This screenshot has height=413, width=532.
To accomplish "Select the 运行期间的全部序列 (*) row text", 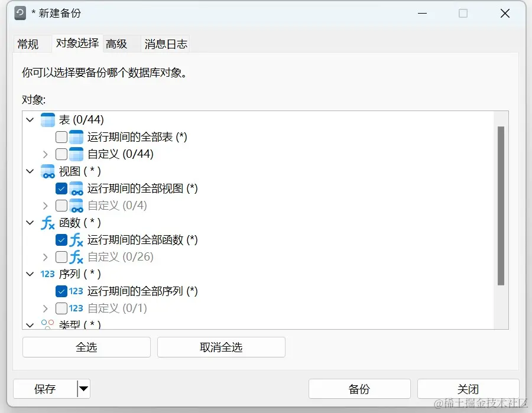I will point(142,291).
